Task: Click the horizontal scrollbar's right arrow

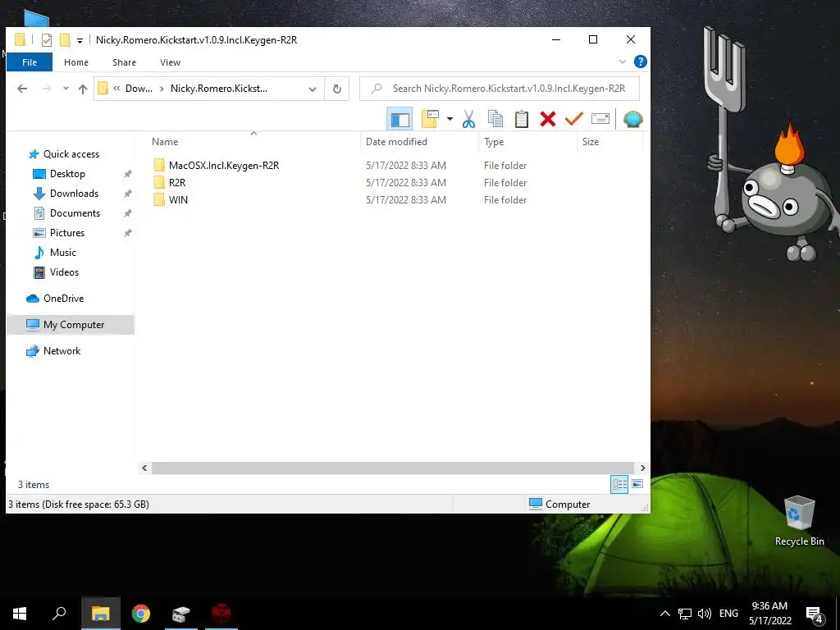Action: [643, 468]
